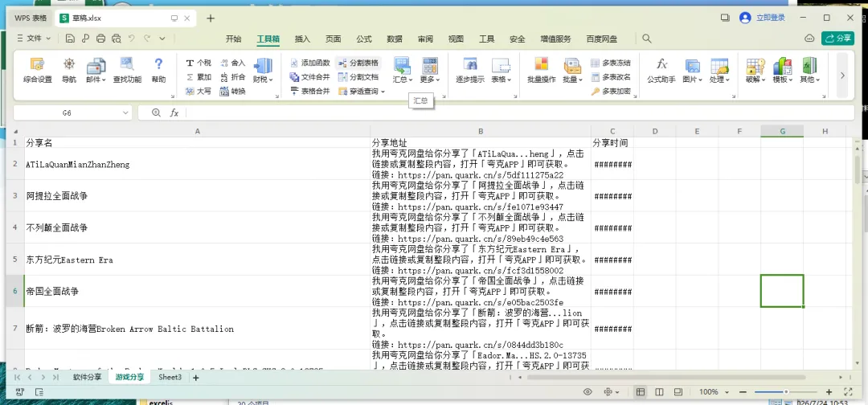Image resolution: width=868 pixels, height=405 pixels.
Task: Open a new tab beside 草稿.xlsx
Action: pyautogui.click(x=211, y=18)
